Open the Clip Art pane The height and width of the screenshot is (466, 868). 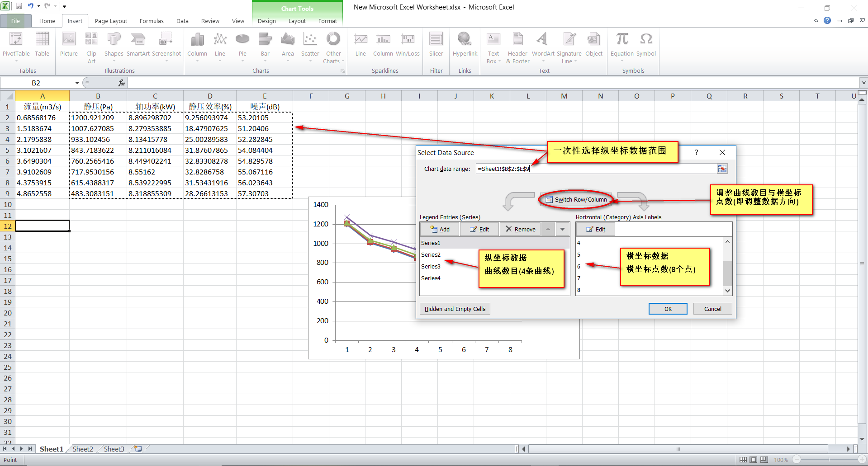91,47
